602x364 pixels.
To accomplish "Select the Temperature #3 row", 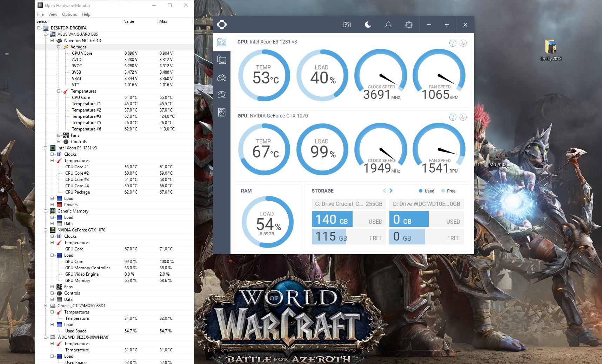I will click(114, 116).
